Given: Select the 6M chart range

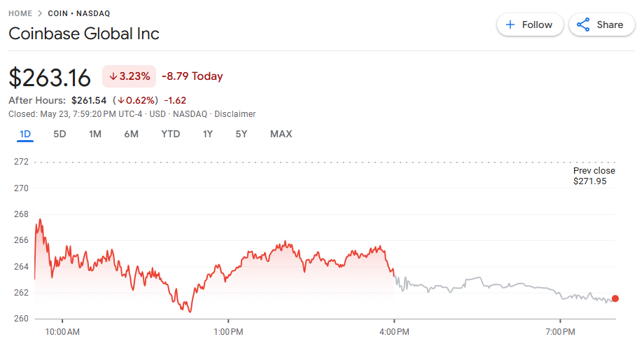Looking at the screenshot, I should [132, 134].
